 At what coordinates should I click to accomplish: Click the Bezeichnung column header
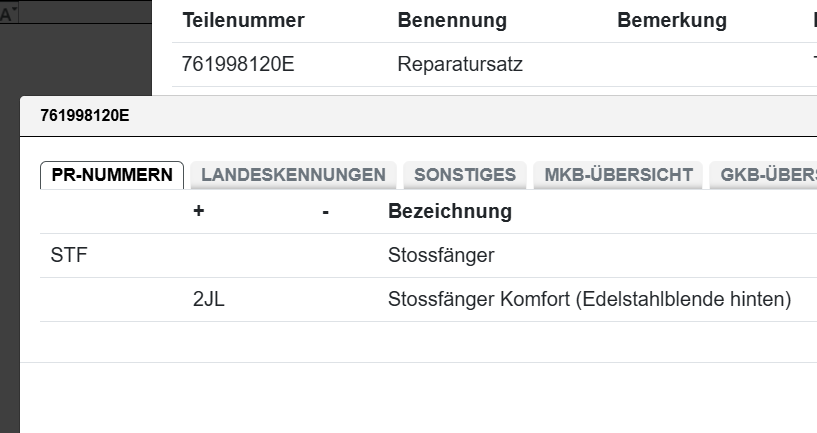(449, 212)
